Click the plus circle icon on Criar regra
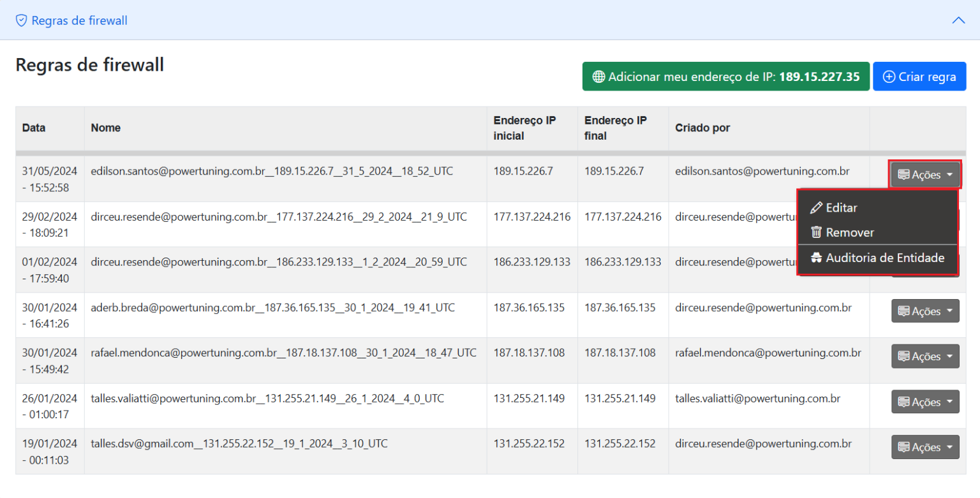Viewport: 980px width, 498px height. point(889,77)
